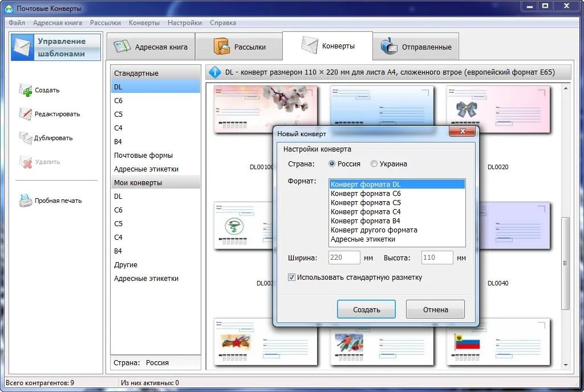Select the Россия radio button

(x=332, y=164)
